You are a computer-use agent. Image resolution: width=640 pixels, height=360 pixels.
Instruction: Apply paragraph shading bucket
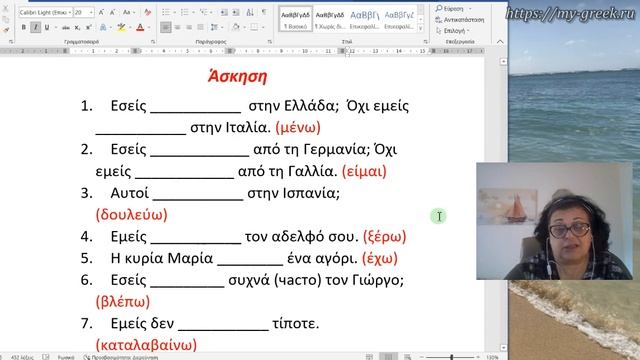[x=236, y=27]
